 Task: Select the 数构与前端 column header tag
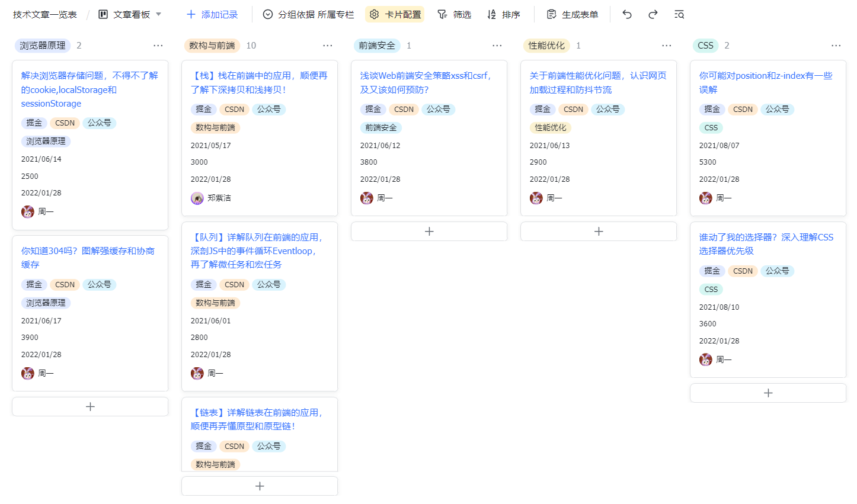(212, 46)
